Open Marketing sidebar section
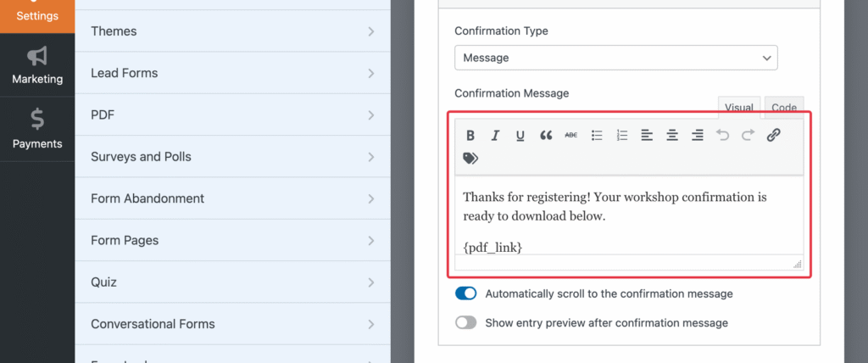868x363 pixels. point(37,64)
